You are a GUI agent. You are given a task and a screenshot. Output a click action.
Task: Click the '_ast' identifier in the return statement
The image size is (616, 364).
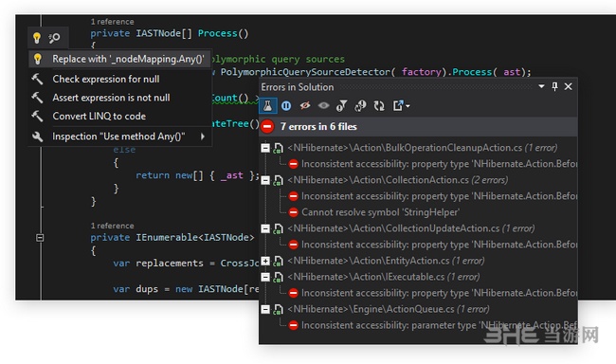click(232, 175)
